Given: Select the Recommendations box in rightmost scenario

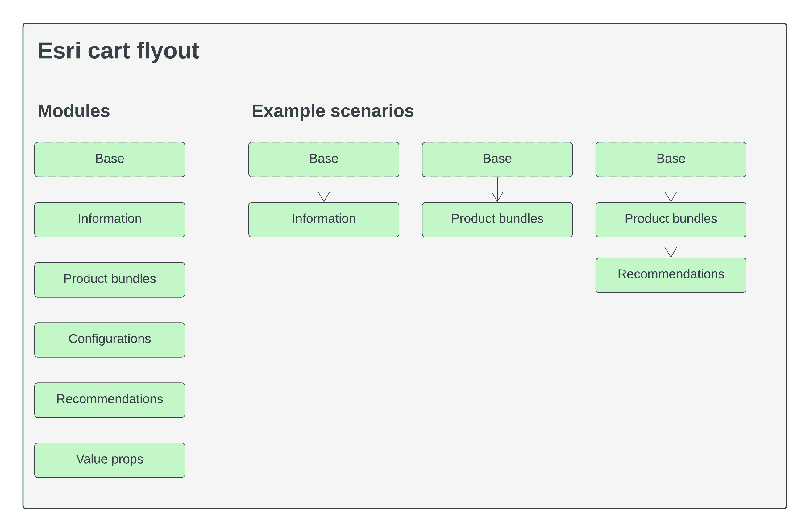Looking at the screenshot, I should [671, 275].
